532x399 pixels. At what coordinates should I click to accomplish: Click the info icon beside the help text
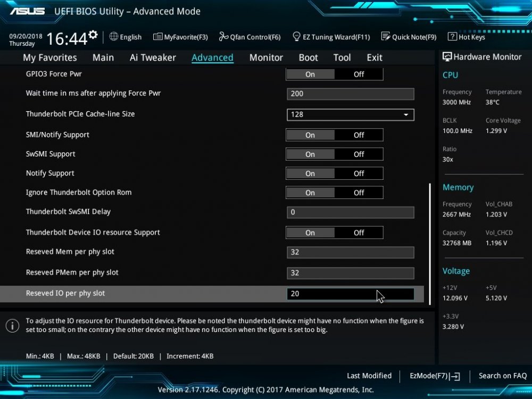(13, 326)
